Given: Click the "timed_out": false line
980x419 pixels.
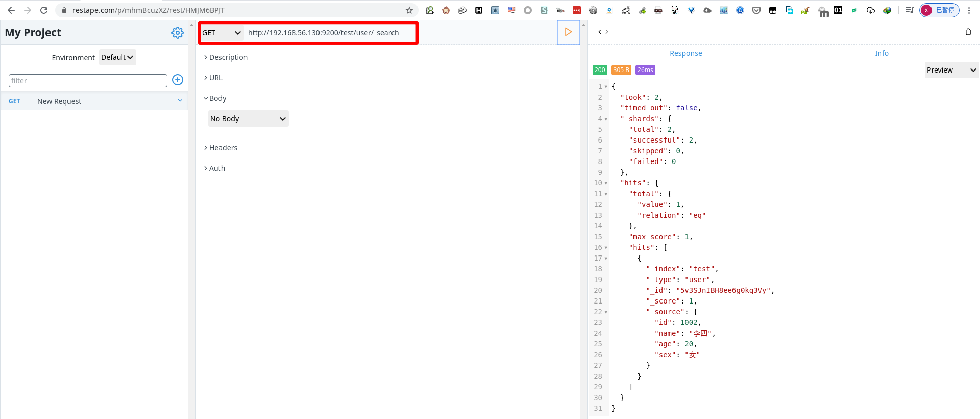Looking at the screenshot, I should coord(661,108).
